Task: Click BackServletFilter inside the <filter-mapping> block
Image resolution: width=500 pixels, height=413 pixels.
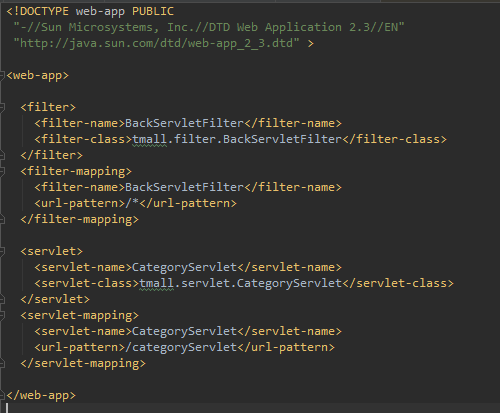Action: click(x=185, y=187)
